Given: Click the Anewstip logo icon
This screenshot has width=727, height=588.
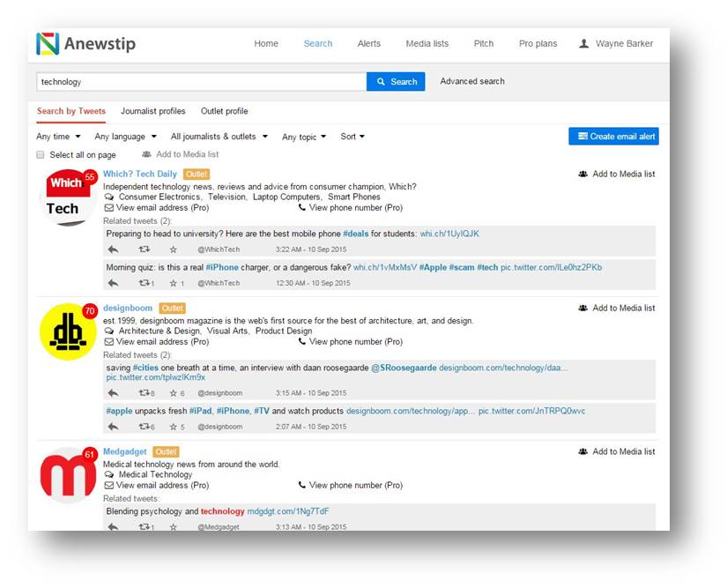Looking at the screenshot, I should click(48, 44).
